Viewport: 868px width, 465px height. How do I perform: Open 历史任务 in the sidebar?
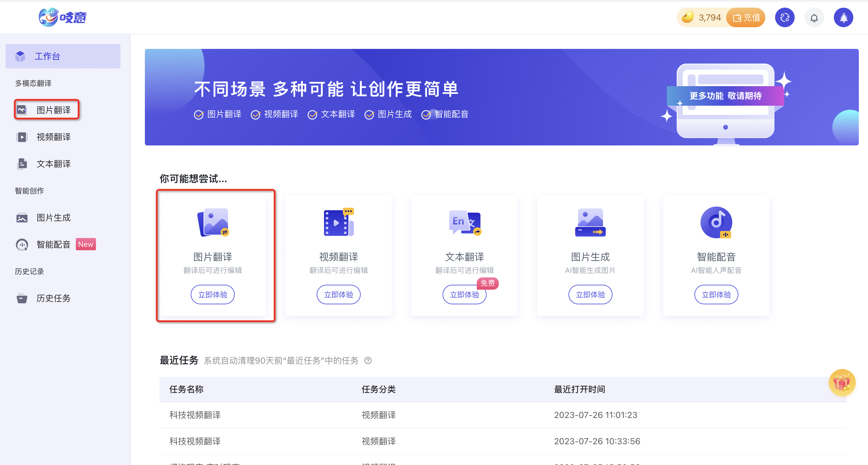click(x=53, y=298)
